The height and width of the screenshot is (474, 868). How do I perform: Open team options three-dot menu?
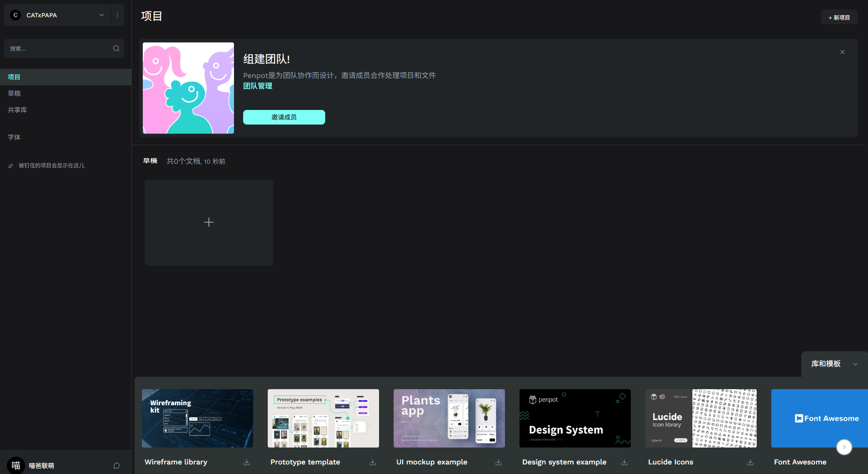118,15
